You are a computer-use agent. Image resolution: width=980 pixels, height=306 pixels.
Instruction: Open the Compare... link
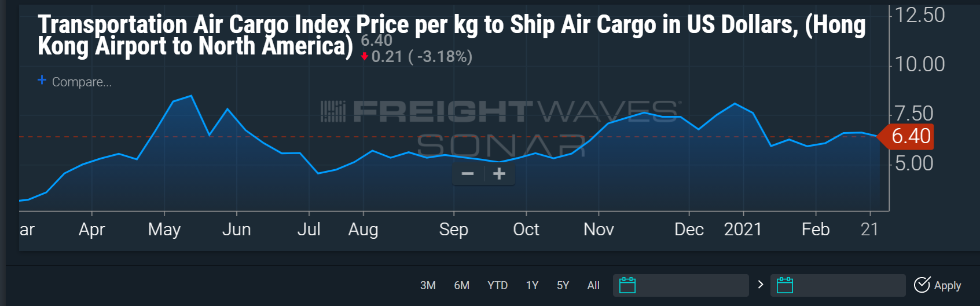[x=82, y=82]
